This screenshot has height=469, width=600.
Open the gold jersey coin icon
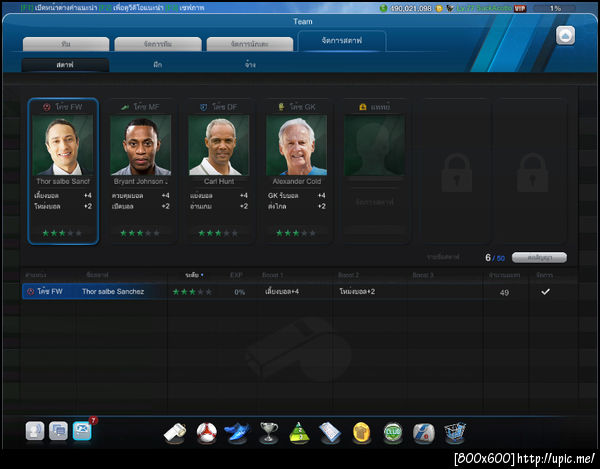[362, 433]
